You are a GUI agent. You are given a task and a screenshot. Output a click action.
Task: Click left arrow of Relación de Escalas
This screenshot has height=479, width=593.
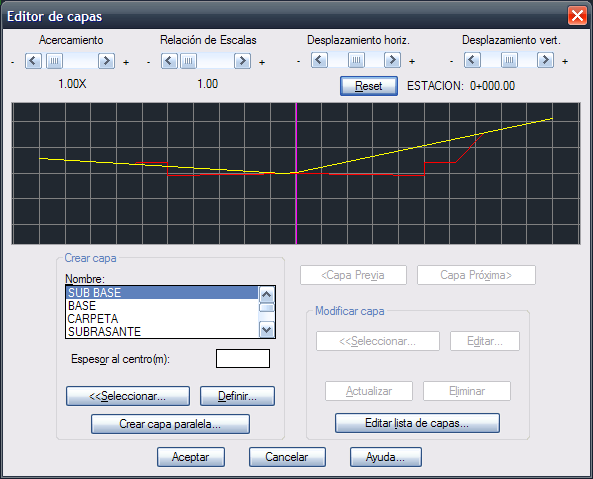click(169, 61)
